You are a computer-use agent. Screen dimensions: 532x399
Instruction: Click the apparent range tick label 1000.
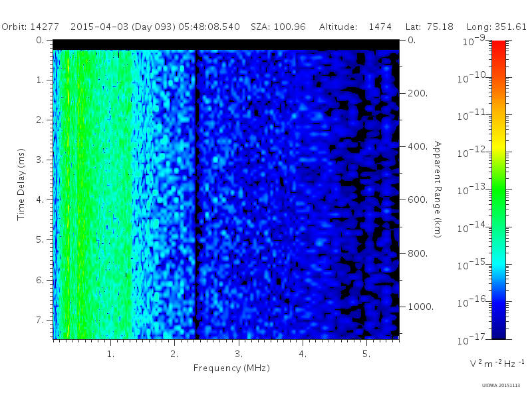(421, 307)
